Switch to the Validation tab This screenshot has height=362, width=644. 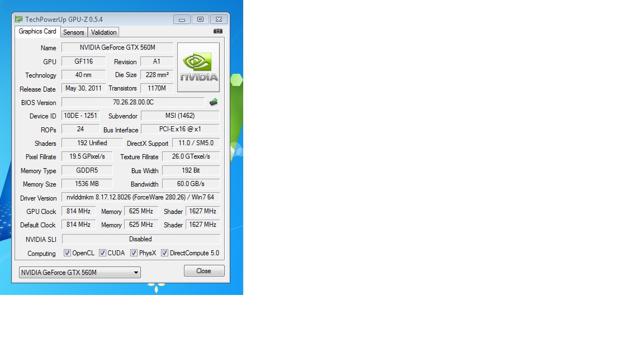103,32
